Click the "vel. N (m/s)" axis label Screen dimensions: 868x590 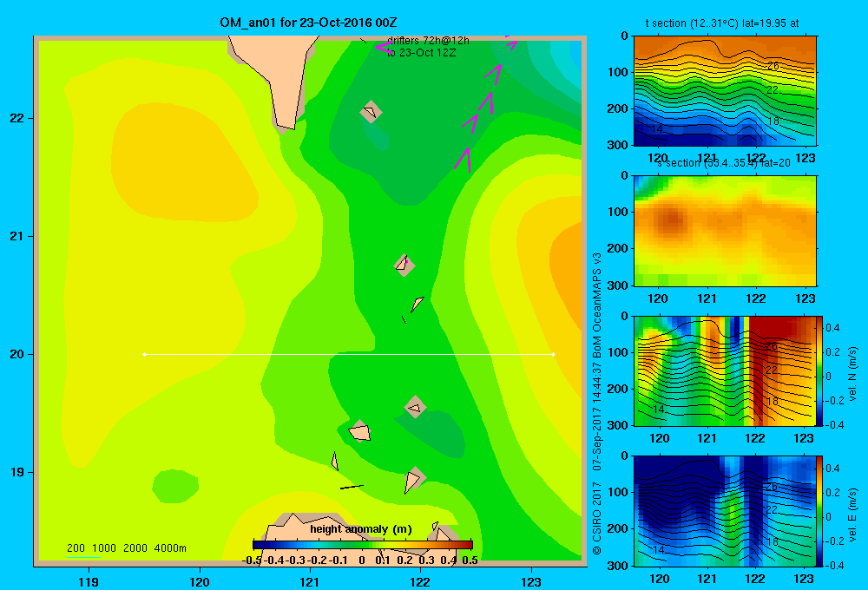pyautogui.click(x=853, y=374)
